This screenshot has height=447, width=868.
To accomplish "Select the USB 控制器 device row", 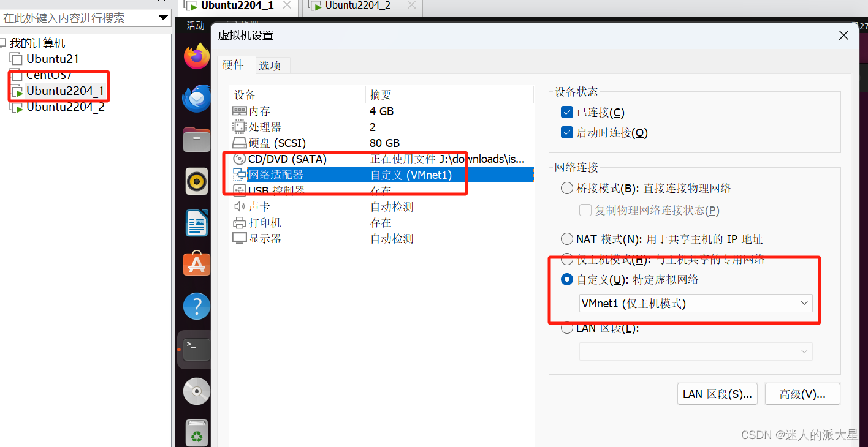I will (381, 190).
